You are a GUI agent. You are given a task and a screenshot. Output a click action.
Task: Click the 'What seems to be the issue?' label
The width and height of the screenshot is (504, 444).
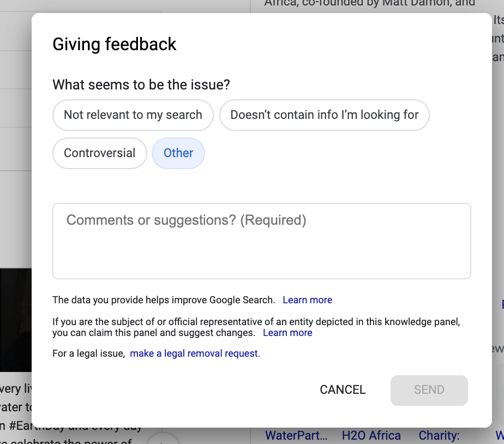coord(141,85)
